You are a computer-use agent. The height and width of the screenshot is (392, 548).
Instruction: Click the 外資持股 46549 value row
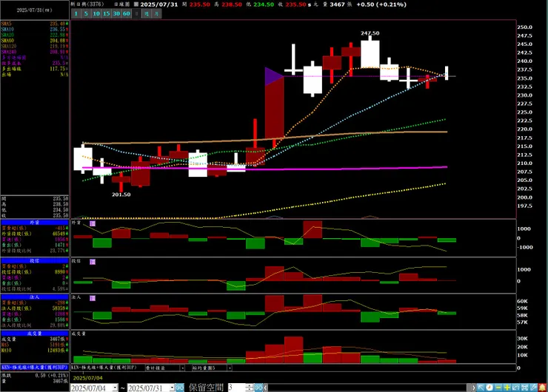[x=35, y=234]
